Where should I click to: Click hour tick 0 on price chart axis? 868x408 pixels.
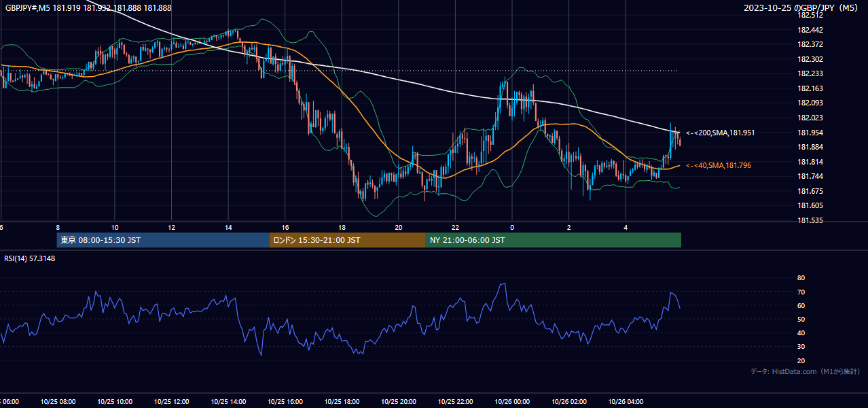tap(512, 227)
